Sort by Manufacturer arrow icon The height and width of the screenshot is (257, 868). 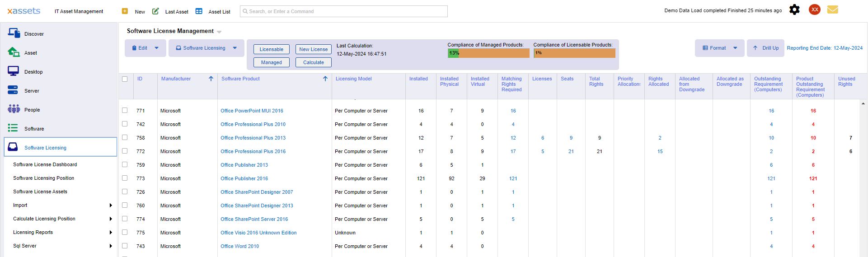pos(211,79)
